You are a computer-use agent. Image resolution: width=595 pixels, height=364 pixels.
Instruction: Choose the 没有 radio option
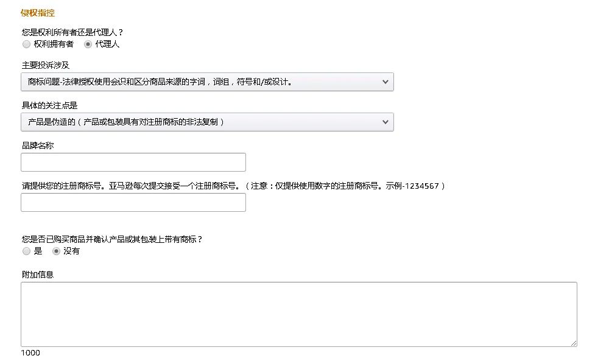point(56,251)
